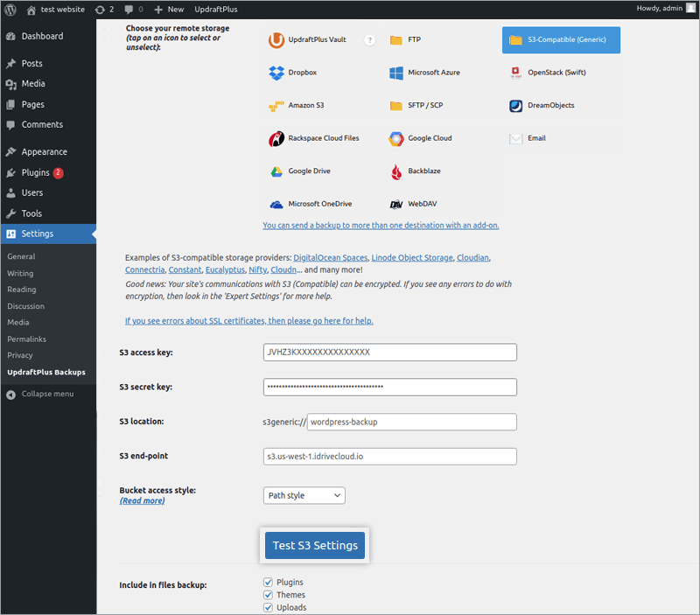Click the S3 location bucket field

(411, 422)
